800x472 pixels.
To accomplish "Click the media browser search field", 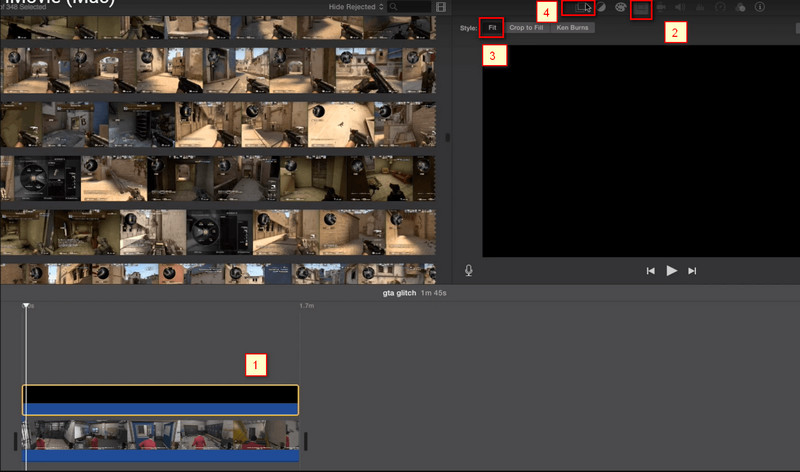I will pos(412,8).
